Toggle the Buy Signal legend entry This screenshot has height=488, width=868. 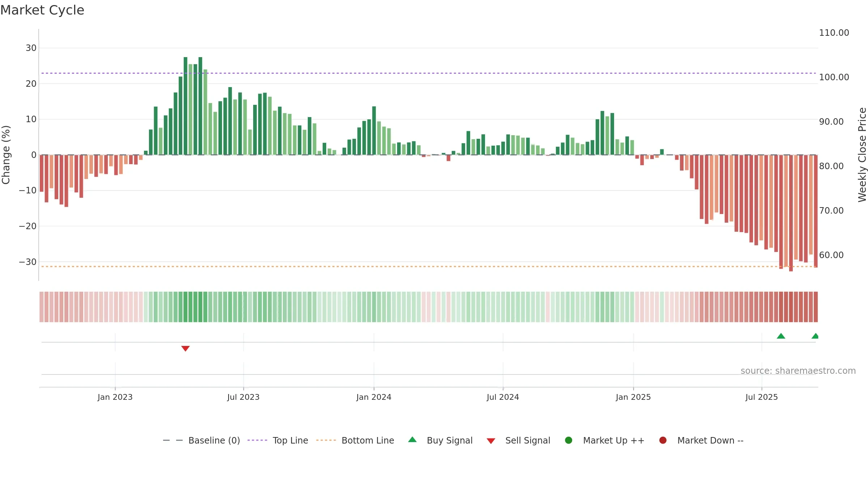point(440,440)
